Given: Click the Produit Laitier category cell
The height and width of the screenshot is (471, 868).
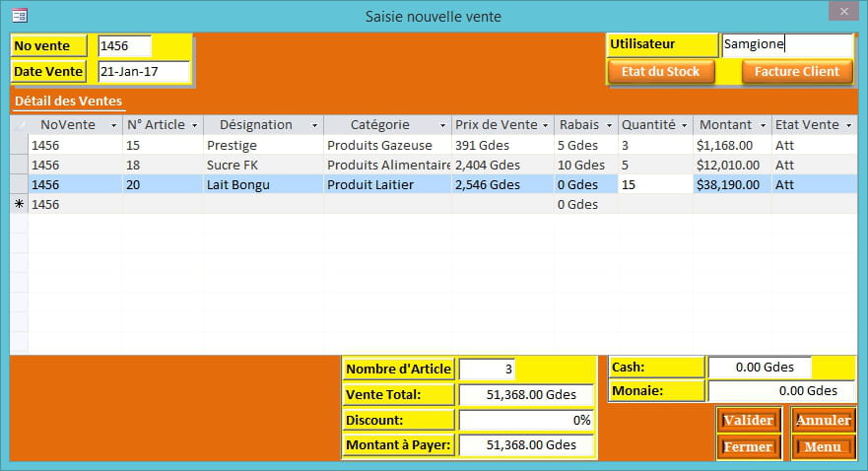Looking at the screenshot, I should tap(387, 185).
